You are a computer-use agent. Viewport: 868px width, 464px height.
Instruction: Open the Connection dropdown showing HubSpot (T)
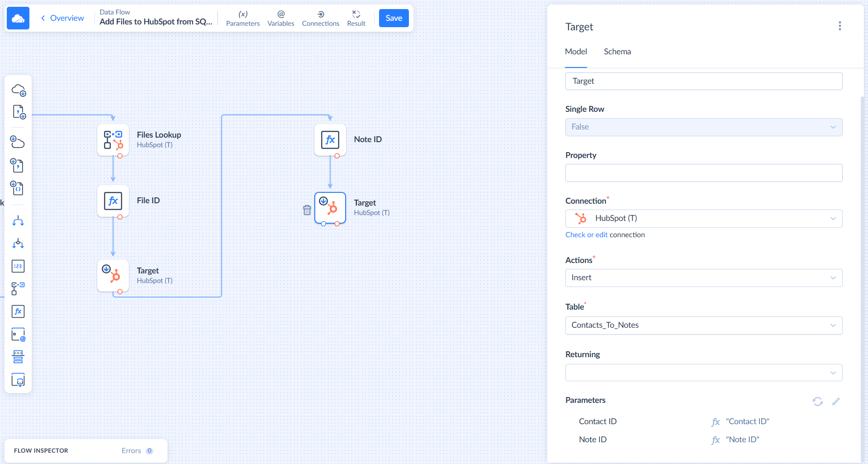point(703,219)
